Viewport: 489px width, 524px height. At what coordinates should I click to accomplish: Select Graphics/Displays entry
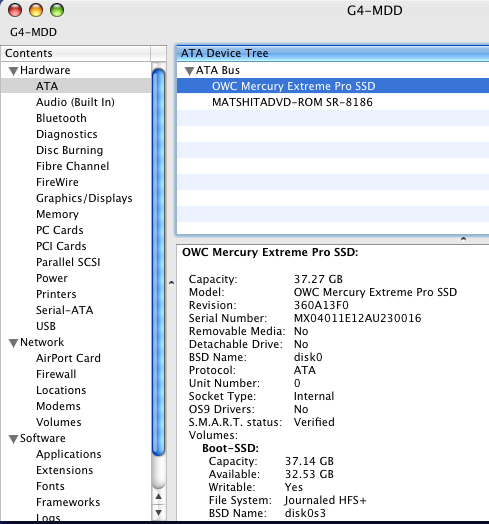pos(84,198)
